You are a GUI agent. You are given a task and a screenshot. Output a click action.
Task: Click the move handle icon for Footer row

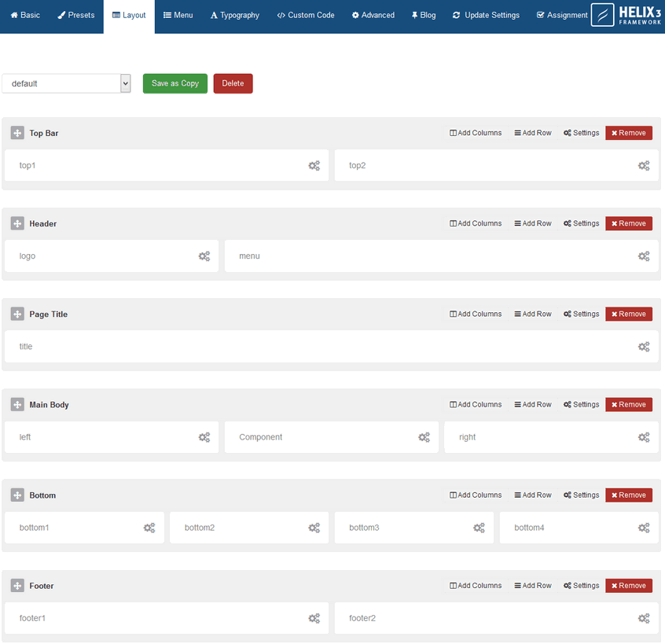[17, 586]
